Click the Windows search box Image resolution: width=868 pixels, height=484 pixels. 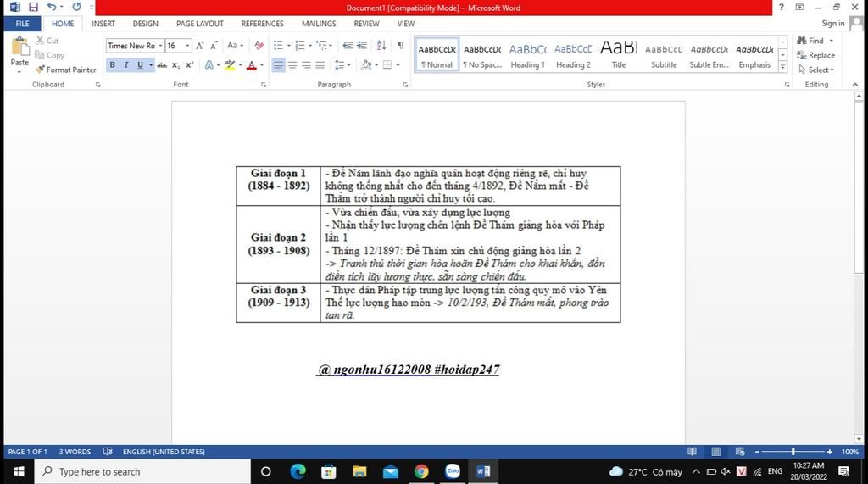[x=142, y=471]
